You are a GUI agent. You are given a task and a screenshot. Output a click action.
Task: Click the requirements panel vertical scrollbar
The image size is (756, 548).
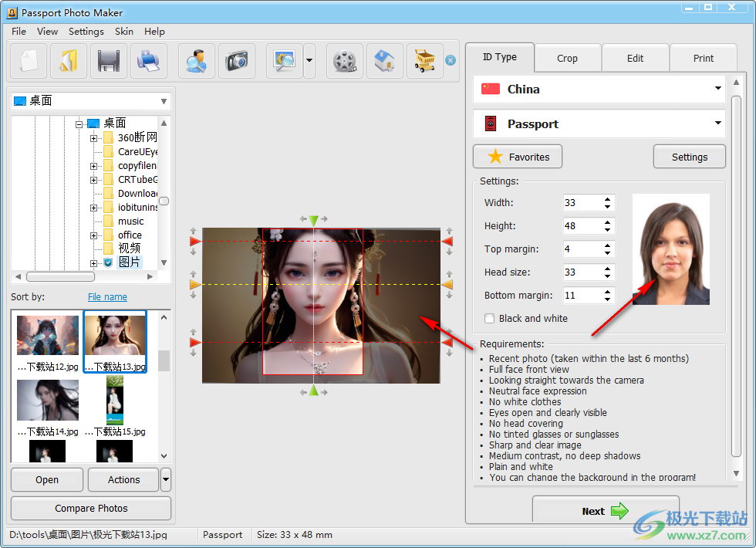click(x=736, y=277)
